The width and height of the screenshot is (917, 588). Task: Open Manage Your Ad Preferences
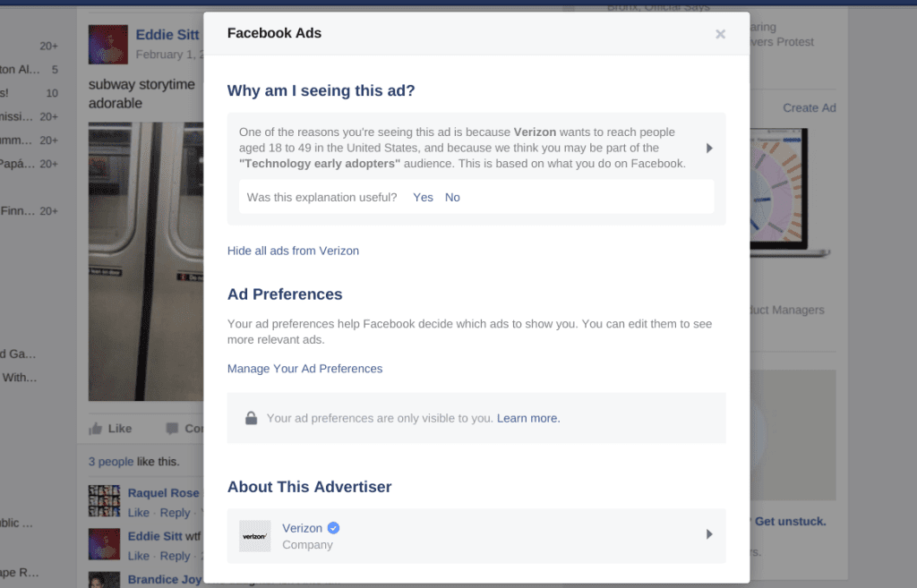tap(304, 369)
